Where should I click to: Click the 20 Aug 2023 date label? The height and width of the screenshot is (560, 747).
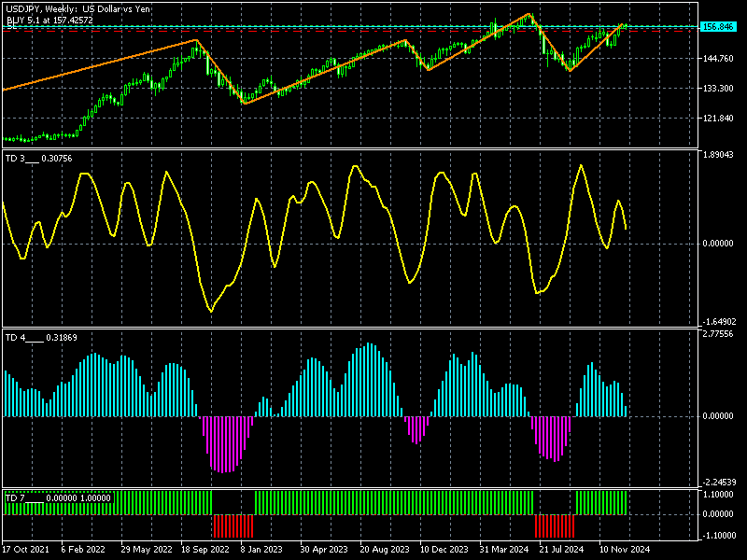(385, 549)
